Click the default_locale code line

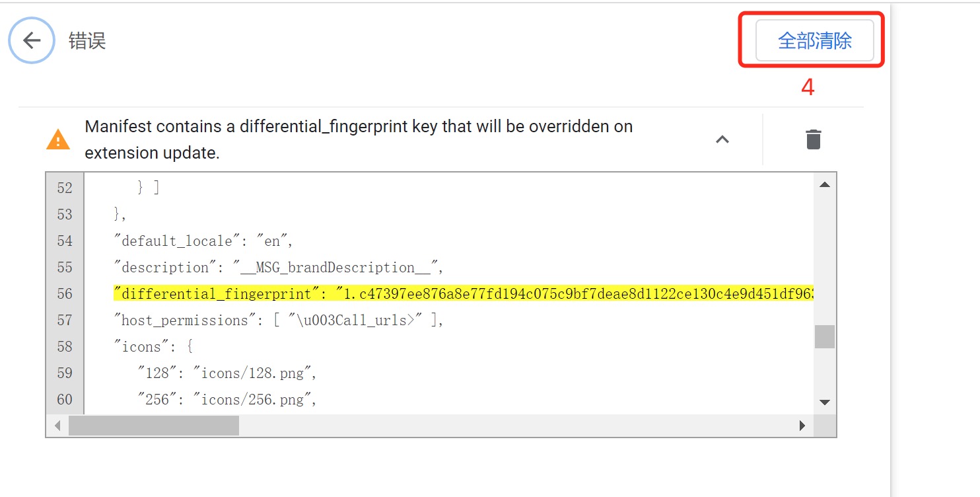click(203, 241)
